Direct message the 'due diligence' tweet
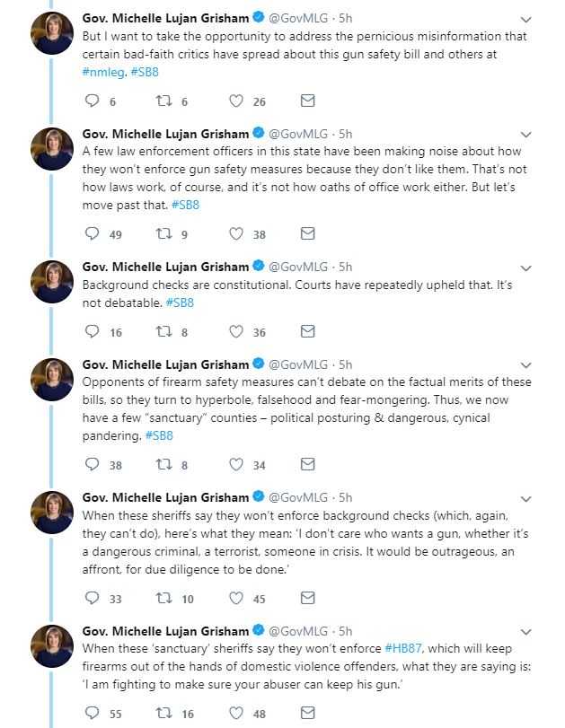565x728 pixels. pyautogui.click(x=307, y=597)
